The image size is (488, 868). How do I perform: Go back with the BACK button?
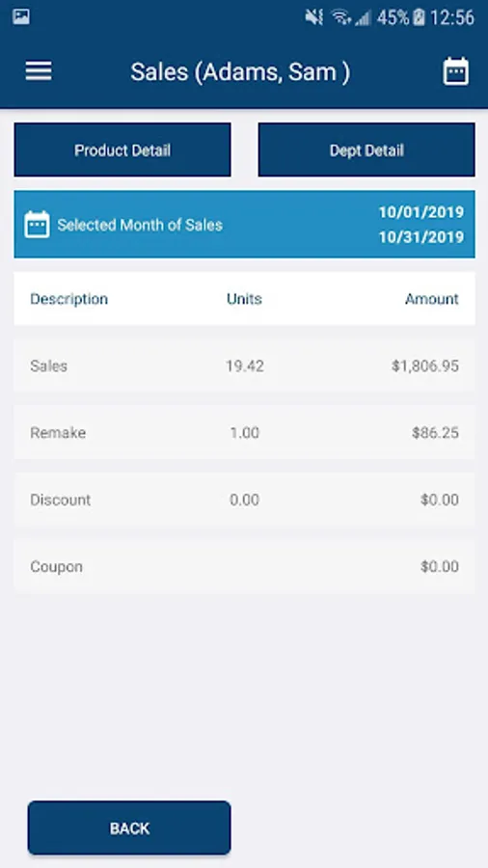129,827
